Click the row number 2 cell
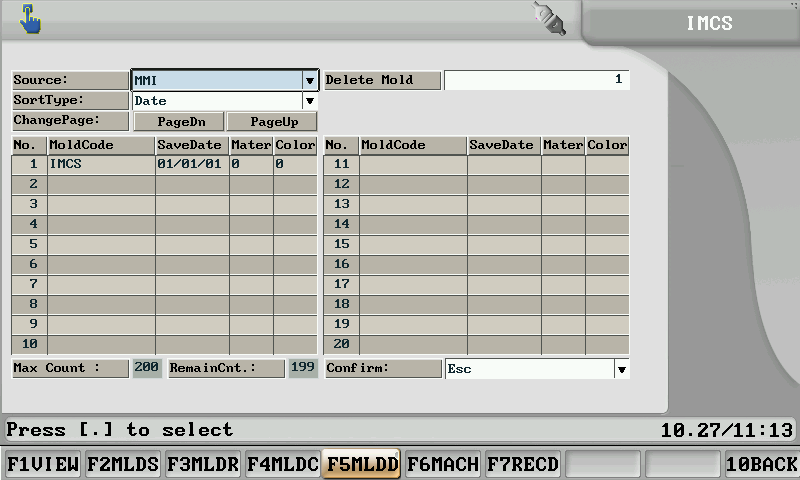The image size is (800, 480). pos(30,184)
